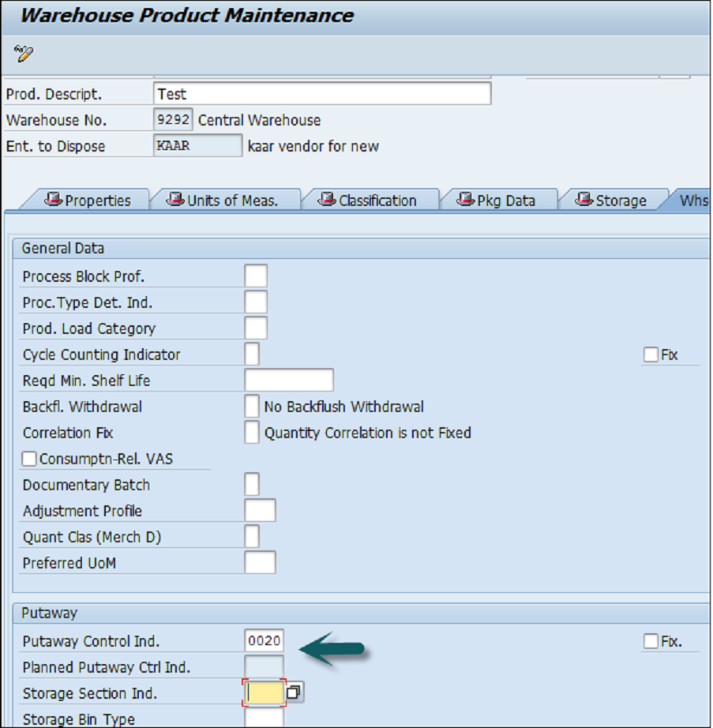Enable the Fix. checkbox beside Putaway Control Ind.
Viewport: 713px width, 728px height.
[652, 641]
